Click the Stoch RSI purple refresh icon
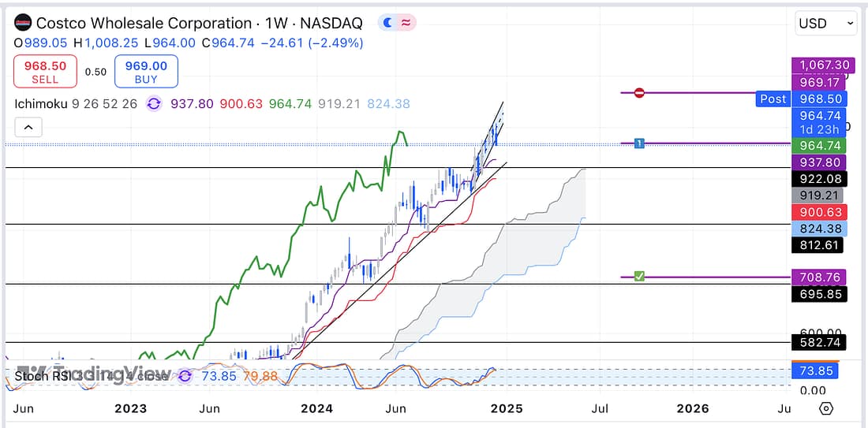This screenshot has width=868, height=428. click(184, 377)
